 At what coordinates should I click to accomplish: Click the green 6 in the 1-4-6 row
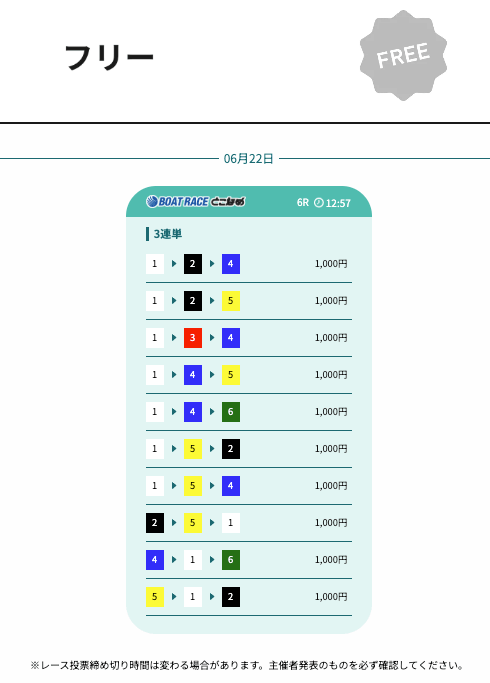231,412
